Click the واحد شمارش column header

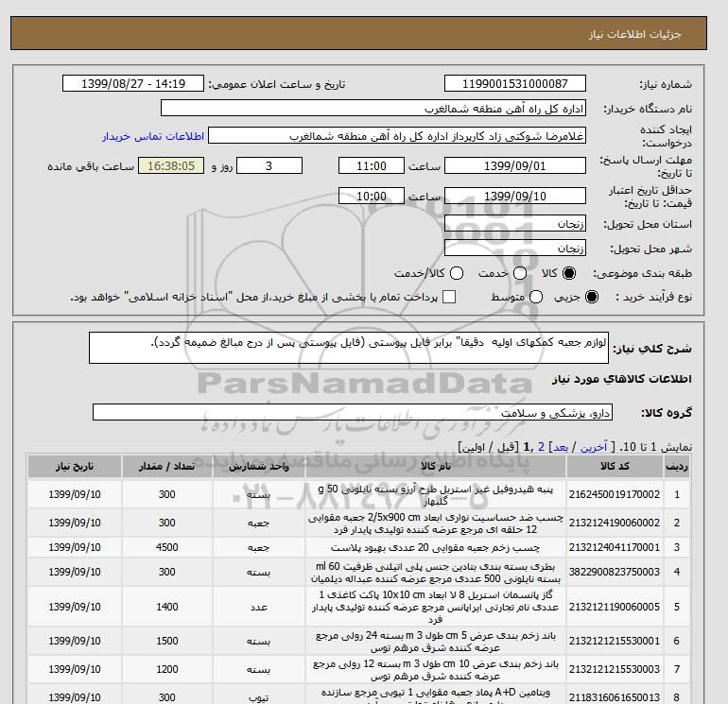click(259, 467)
